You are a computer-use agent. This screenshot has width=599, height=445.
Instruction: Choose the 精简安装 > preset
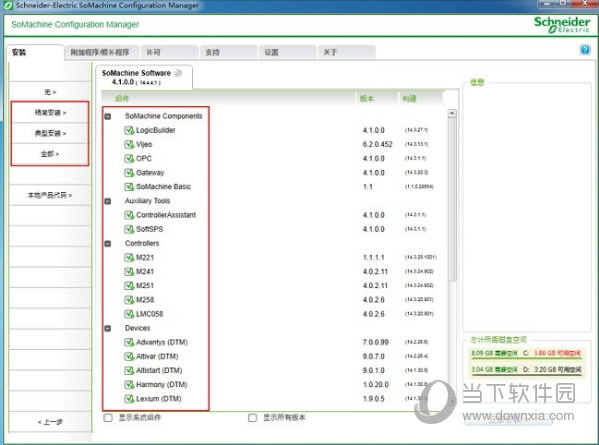pos(50,112)
